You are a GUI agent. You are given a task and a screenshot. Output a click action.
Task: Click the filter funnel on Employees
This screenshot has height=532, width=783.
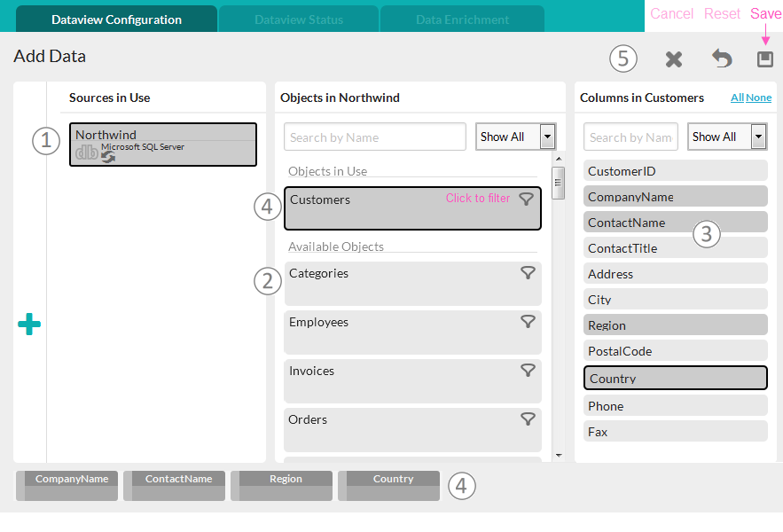tap(528, 322)
